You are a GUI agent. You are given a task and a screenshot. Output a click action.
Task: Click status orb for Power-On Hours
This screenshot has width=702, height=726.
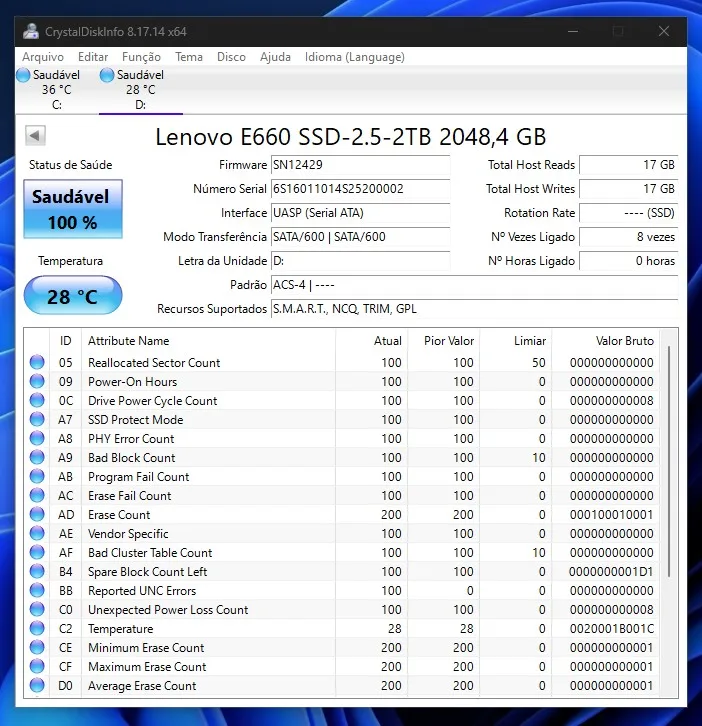[x=37, y=381]
